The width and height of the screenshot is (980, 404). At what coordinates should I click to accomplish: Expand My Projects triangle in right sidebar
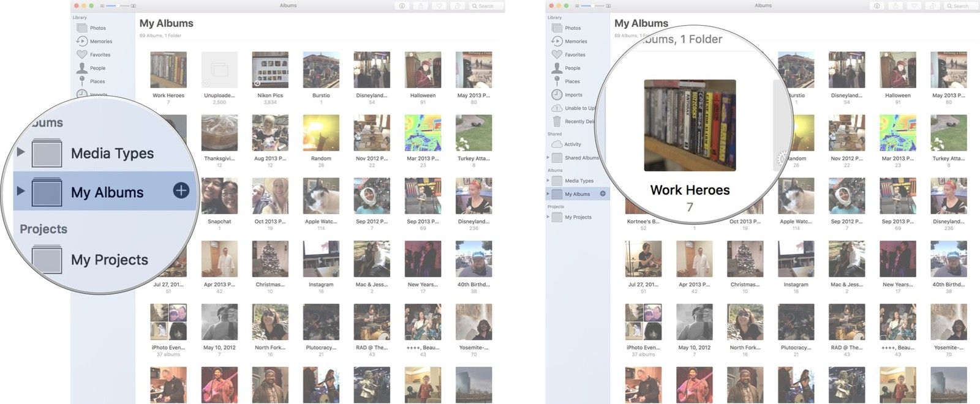[x=548, y=217]
